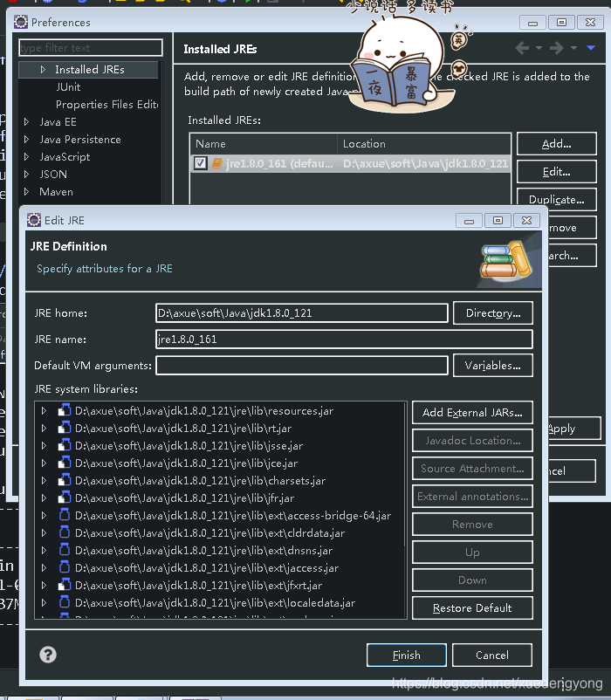Click the jar icon beside jfxrt.jar
The image size is (611, 700).
pos(65,585)
